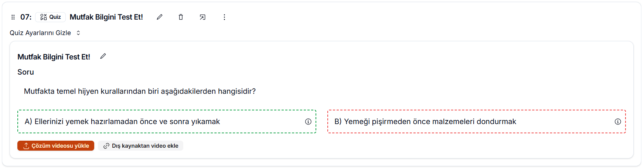
Task: Toggle the chevron next to Quiz Ayarlarını Gizle
Action: tap(78, 33)
